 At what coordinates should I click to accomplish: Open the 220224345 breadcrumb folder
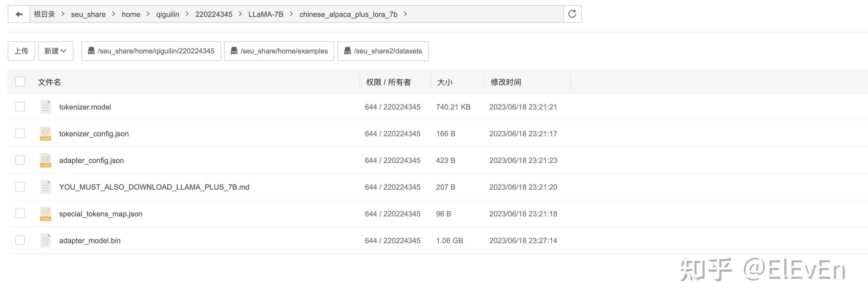coord(214,14)
